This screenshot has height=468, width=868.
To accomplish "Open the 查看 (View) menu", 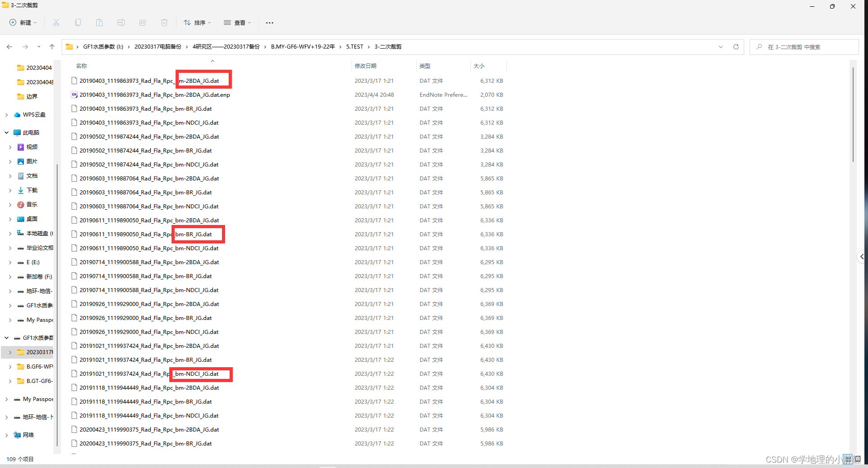I will (x=237, y=22).
